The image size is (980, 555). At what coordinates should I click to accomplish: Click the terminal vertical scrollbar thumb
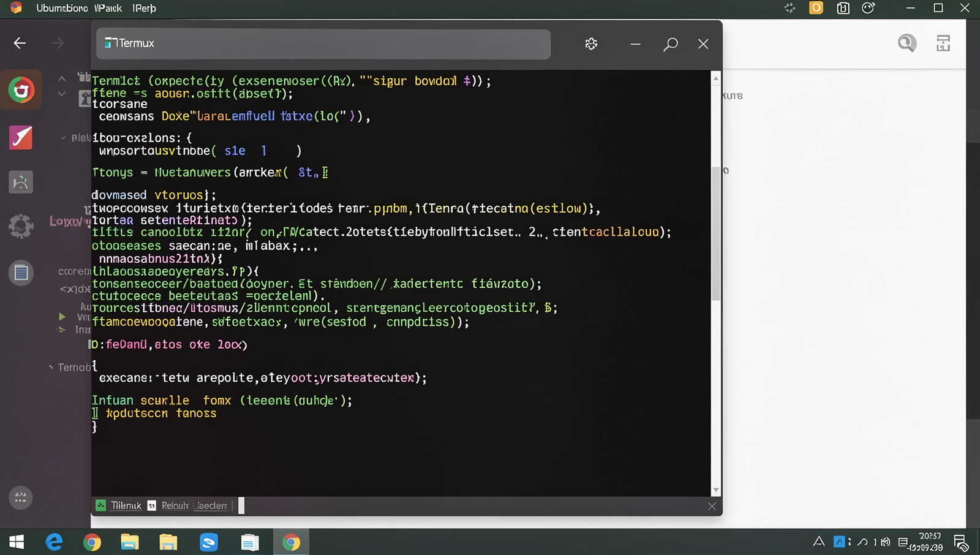[715, 233]
